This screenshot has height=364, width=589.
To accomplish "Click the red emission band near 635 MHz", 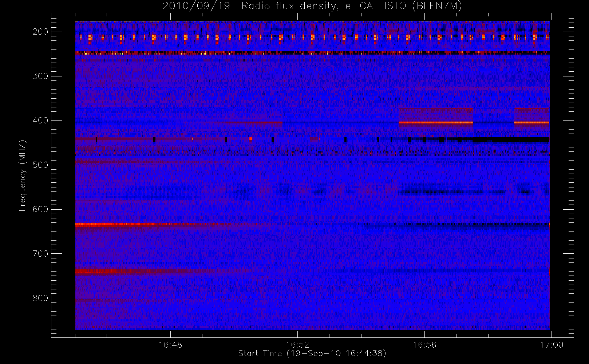I will (x=153, y=225).
